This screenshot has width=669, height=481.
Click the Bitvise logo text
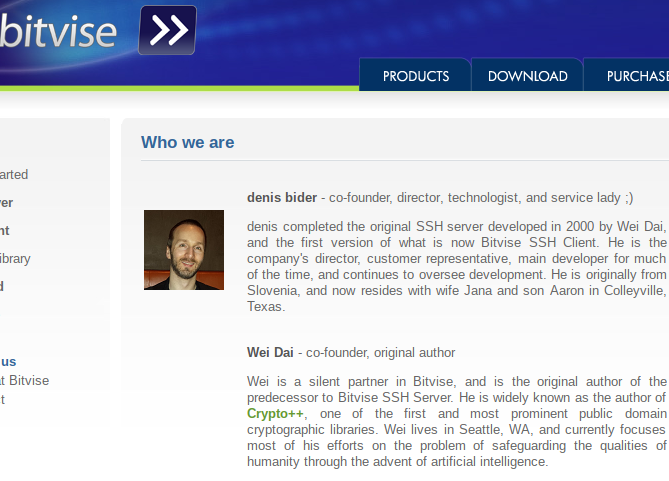click(58, 31)
